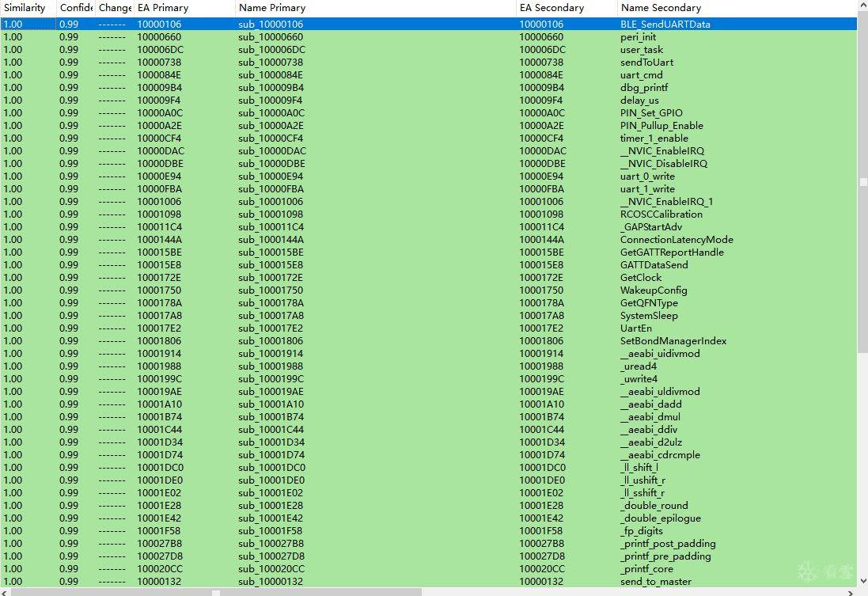Select SystemSleep entry

tap(649, 316)
